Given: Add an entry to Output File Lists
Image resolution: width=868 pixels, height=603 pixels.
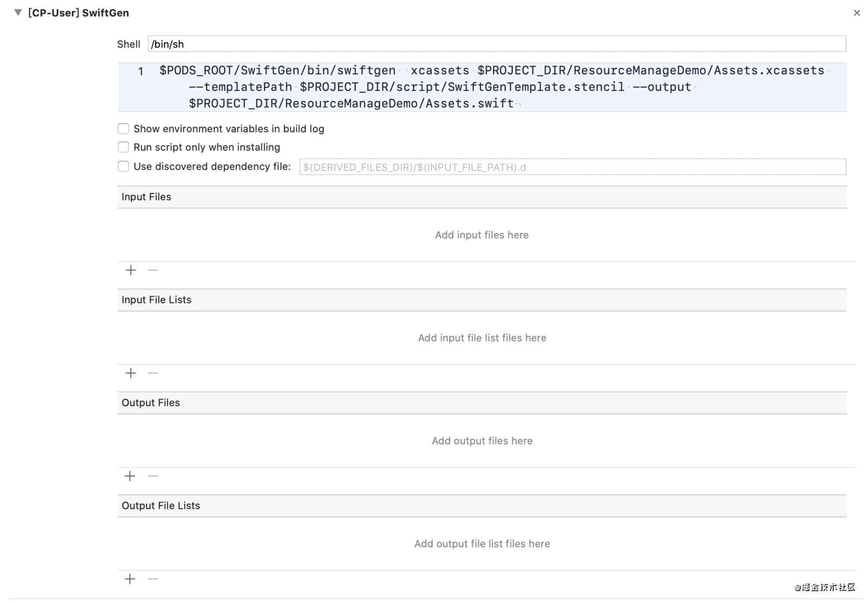Looking at the screenshot, I should (x=130, y=579).
